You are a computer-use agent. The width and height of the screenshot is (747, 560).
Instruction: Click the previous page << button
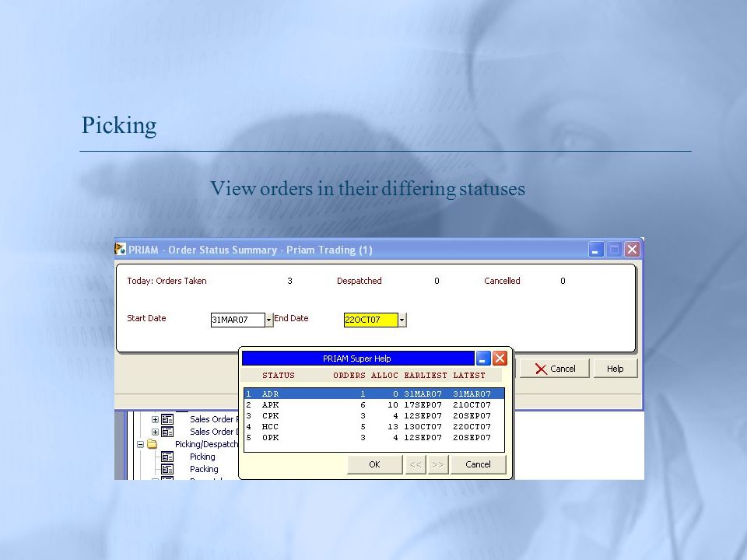click(x=416, y=464)
